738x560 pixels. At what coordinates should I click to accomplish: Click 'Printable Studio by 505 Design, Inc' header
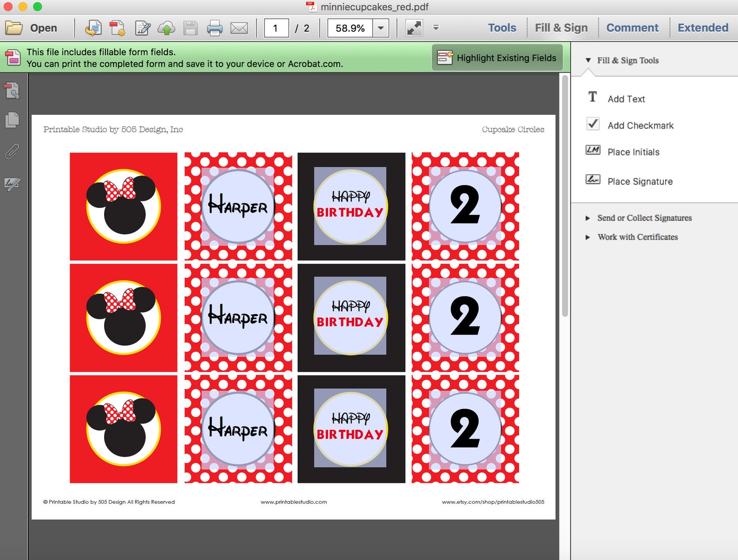(x=113, y=129)
